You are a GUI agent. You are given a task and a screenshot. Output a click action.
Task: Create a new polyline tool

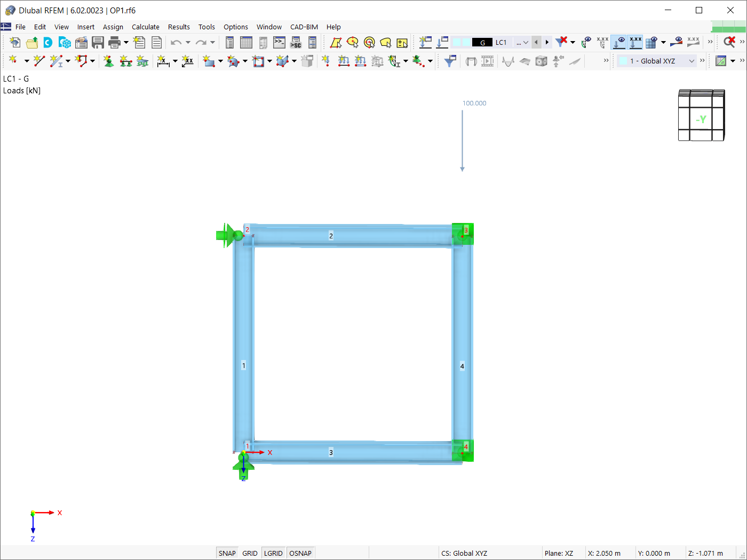tap(81, 61)
